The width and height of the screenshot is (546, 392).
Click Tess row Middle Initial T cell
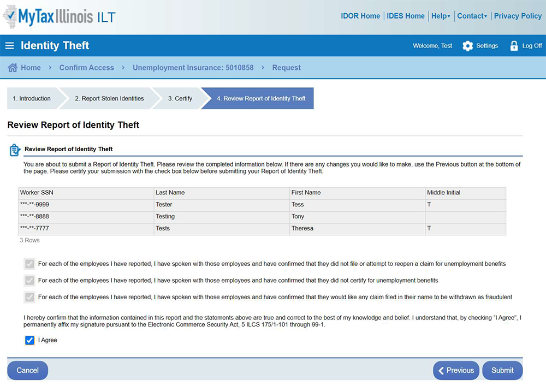coord(466,205)
